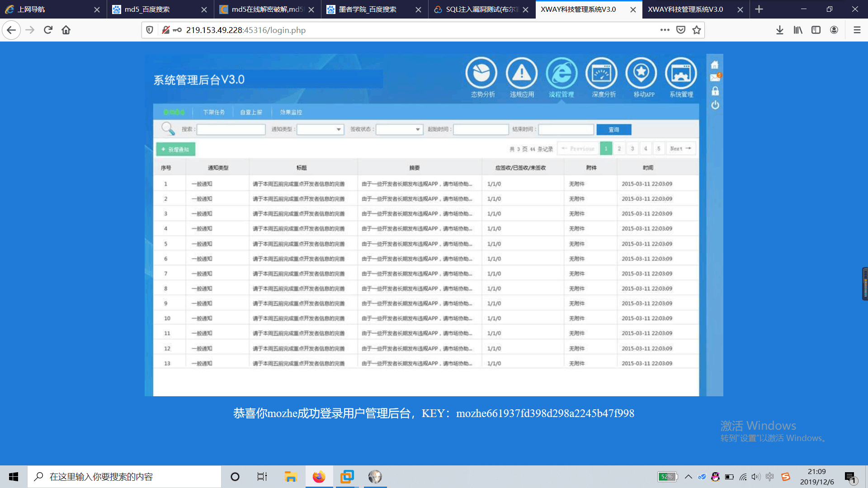Open the page actions three-dots menu
The height and width of the screenshot is (488, 868).
pos(665,30)
